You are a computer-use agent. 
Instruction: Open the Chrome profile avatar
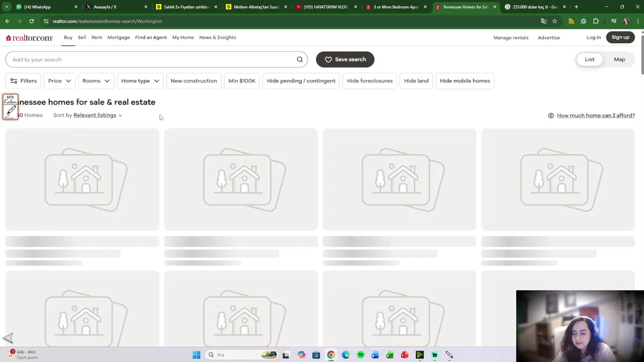coord(626,21)
